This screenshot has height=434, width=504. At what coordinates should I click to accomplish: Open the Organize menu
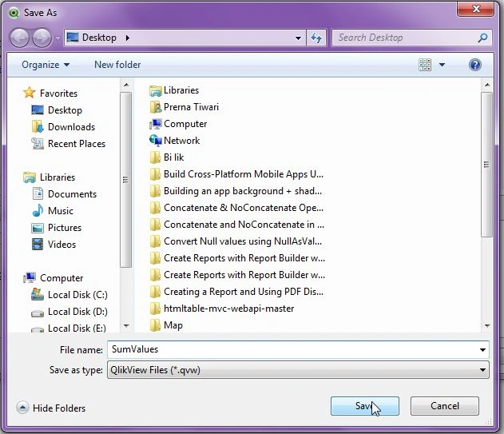[46, 65]
